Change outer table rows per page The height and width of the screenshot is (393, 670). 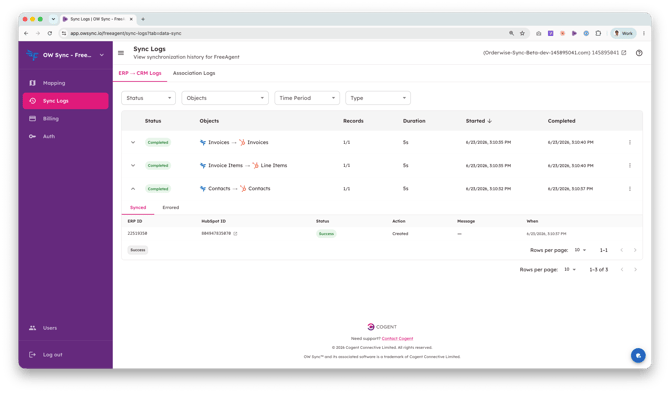coord(570,270)
